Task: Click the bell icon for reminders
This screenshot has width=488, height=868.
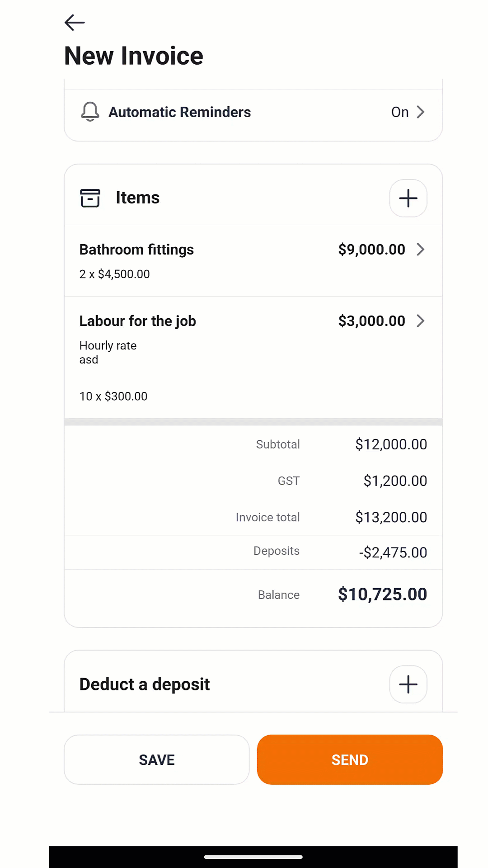Action: coord(90,112)
